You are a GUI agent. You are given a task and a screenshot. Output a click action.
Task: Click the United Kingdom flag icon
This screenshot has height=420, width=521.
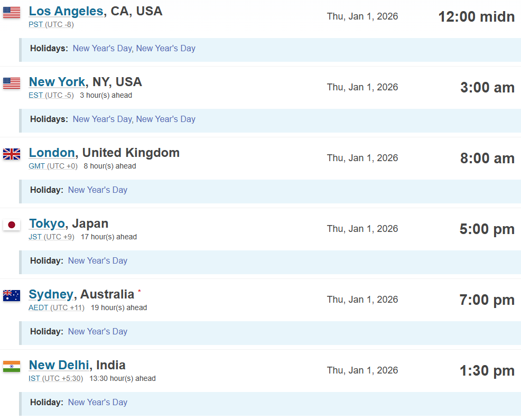(x=12, y=154)
